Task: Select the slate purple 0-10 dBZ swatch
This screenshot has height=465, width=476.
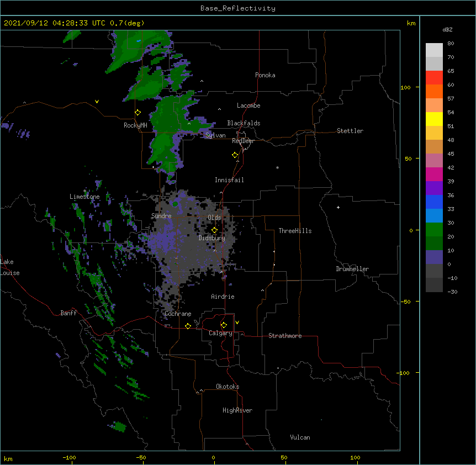Action: click(x=434, y=257)
